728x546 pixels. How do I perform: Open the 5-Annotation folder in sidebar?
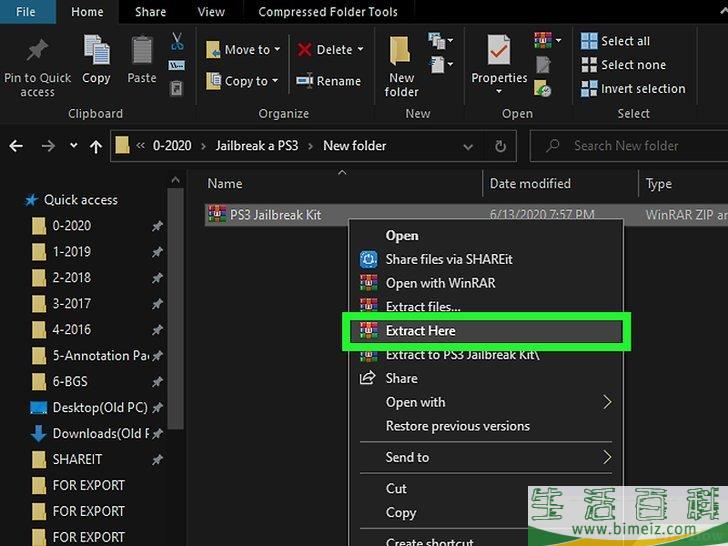point(91,356)
